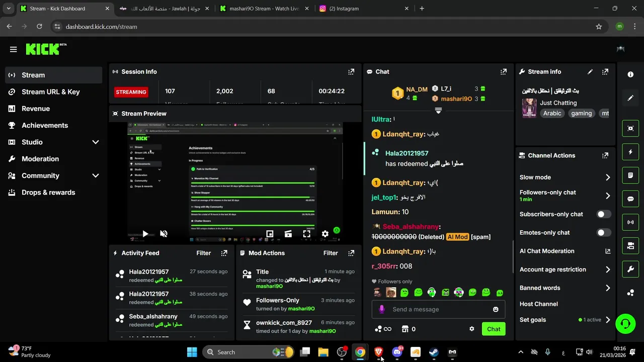644x362 pixels.
Task: Toggle Emotes-only chat switch
Action: tap(604, 233)
